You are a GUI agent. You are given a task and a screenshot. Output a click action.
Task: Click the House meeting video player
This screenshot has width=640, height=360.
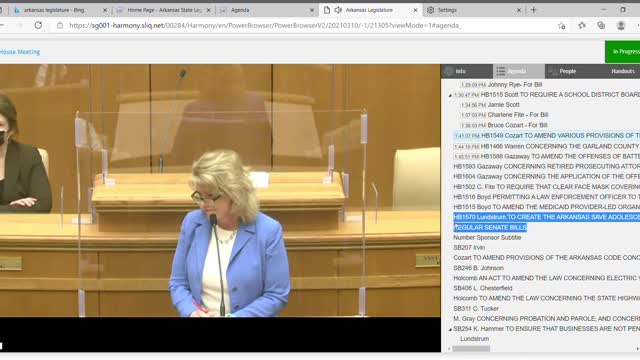[220, 208]
